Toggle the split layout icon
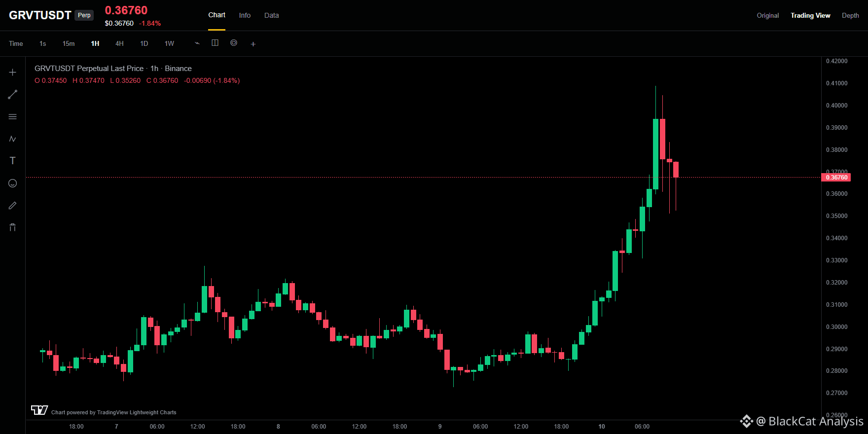Image resolution: width=868 pixels, height=434 pixels. tap(215, 43)
